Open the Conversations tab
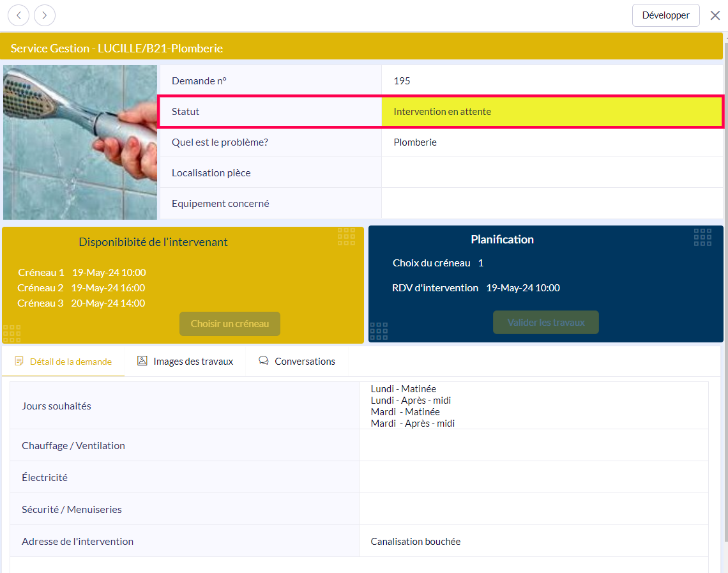The height and width of the screenshot is (573, 728). click(x=305, y=362)
